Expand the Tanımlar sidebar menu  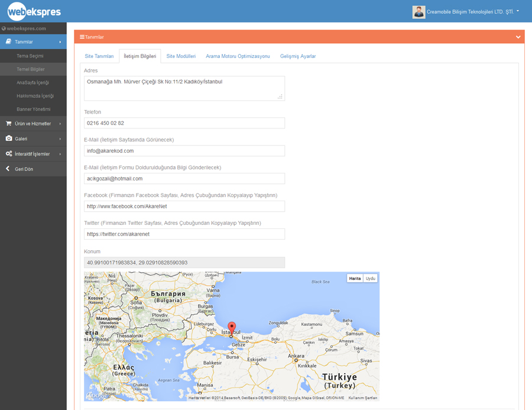tap(33, 42)
